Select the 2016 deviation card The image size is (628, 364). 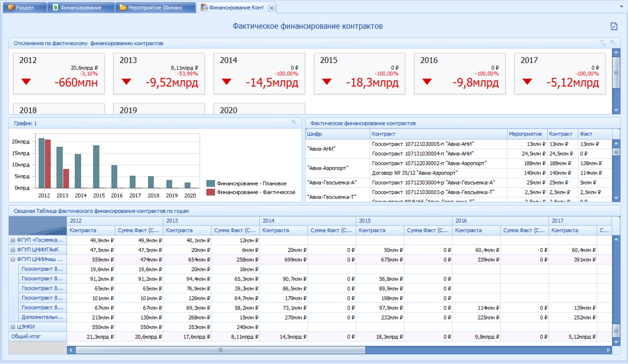[x=460, y=74]
